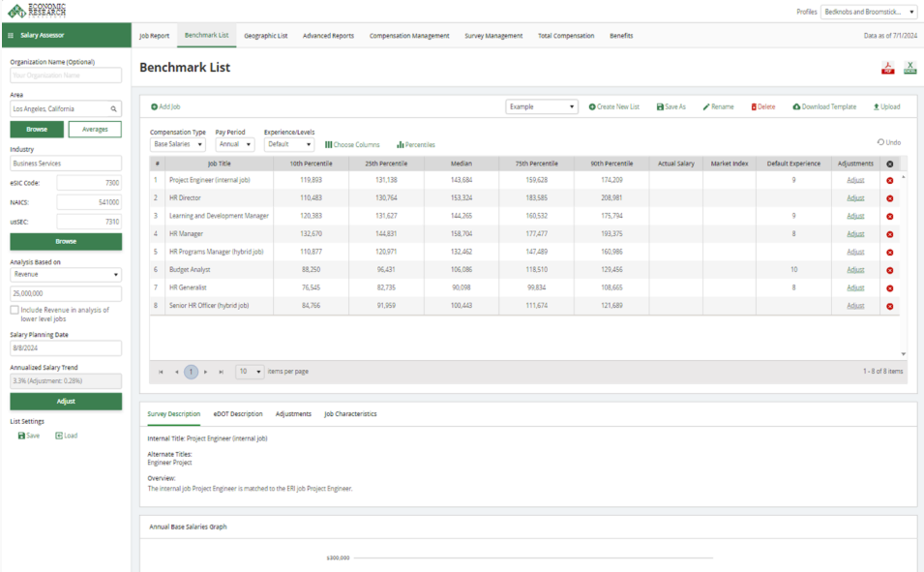This screenshot has height=572, width=924.
Task: Sort by the Median column header
Action: pyautogui.click(x=462, y=164)
